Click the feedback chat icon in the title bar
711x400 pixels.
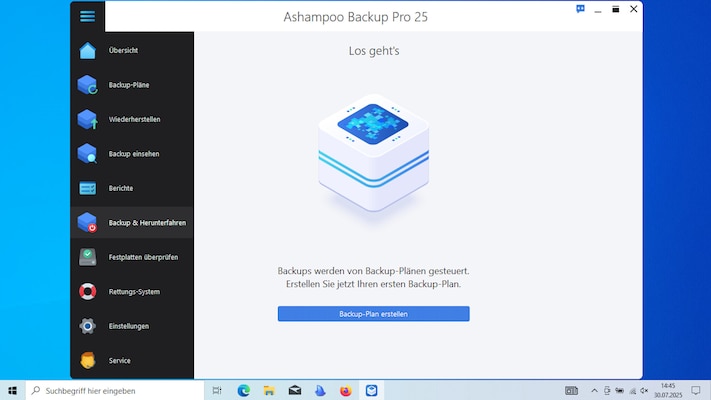pyautogui.click(x=580, y=9)
